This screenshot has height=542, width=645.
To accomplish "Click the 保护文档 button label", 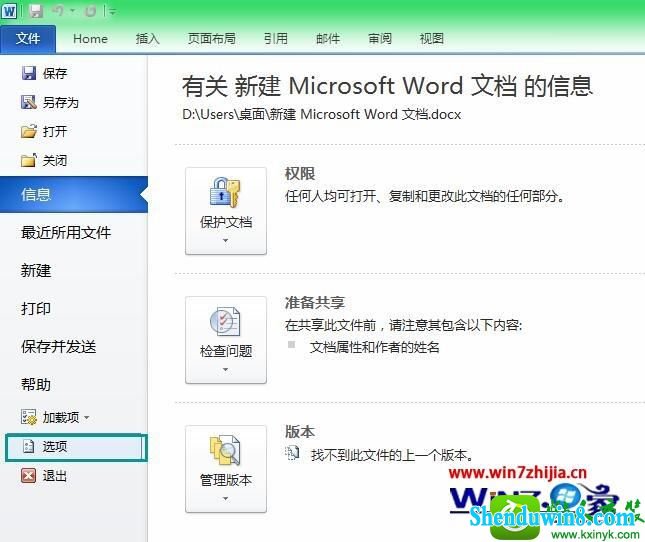I will coord(226,222).
